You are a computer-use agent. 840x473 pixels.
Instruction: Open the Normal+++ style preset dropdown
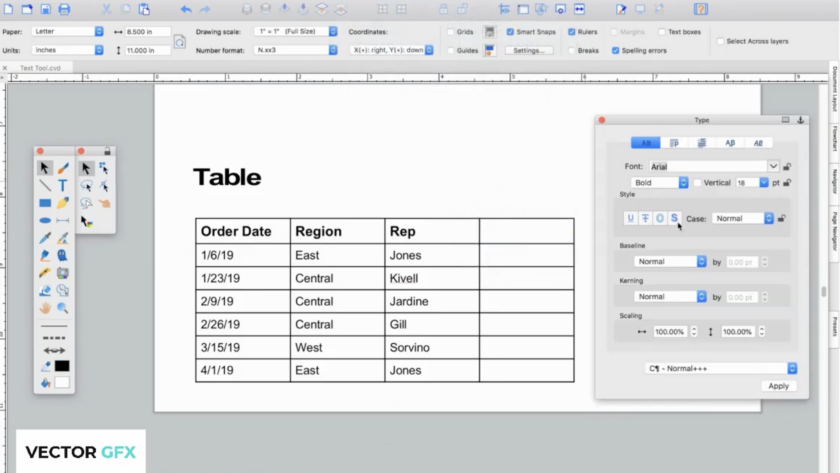click(x=721, y=369)
